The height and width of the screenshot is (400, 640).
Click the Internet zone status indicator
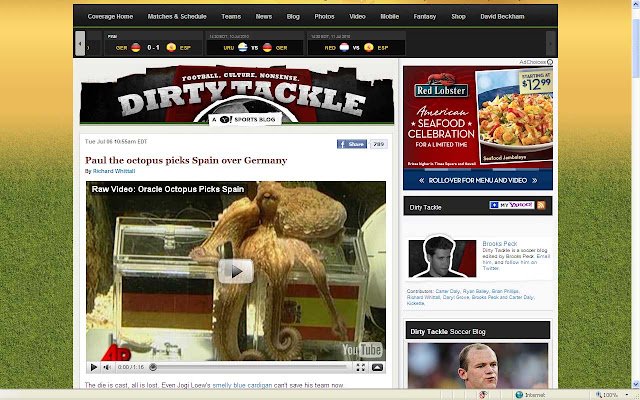tap(531, 395)
